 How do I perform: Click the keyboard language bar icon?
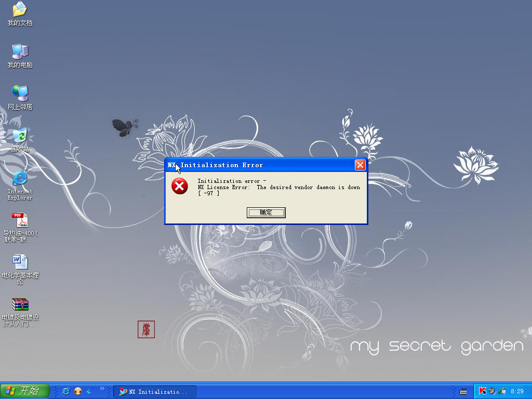[x=463, y=392]
